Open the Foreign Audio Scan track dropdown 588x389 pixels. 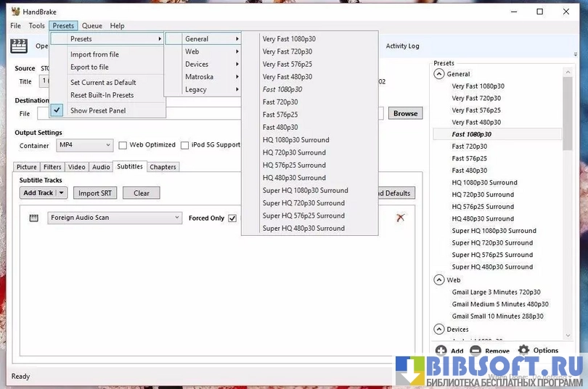[115, 218]
